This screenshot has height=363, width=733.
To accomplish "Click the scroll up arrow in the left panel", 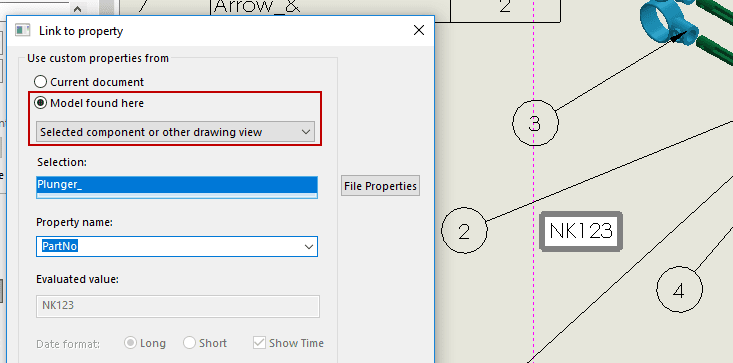I will (77, 8).
